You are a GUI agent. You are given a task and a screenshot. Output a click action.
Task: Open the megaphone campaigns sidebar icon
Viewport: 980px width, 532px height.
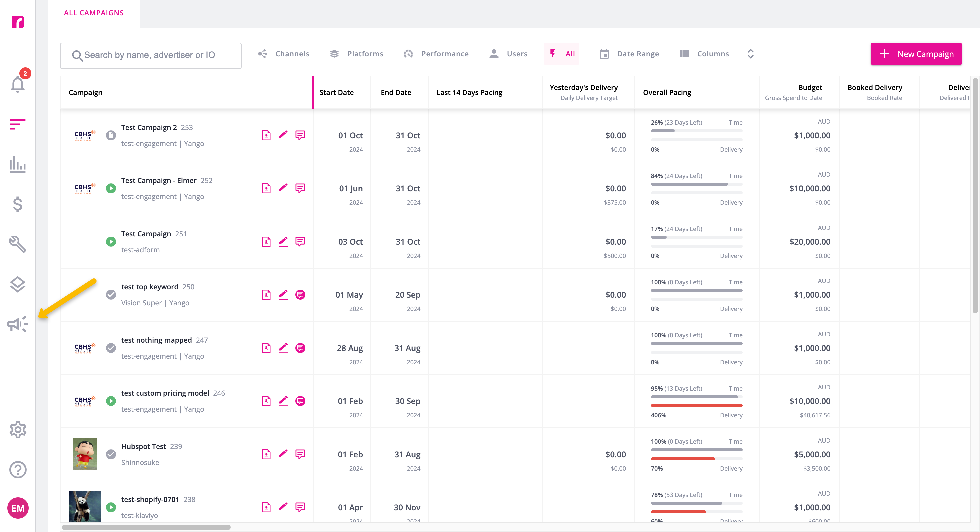(17, 324)
